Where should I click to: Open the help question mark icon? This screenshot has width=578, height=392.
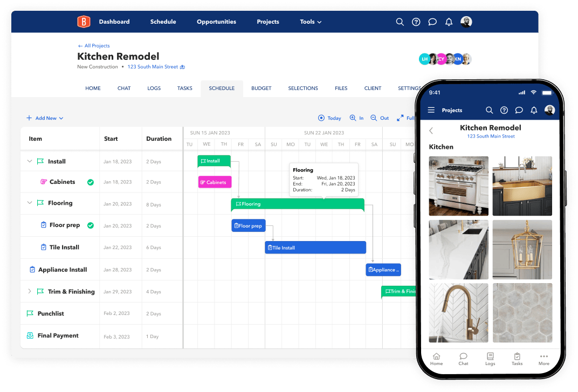(x=416, y=22)
